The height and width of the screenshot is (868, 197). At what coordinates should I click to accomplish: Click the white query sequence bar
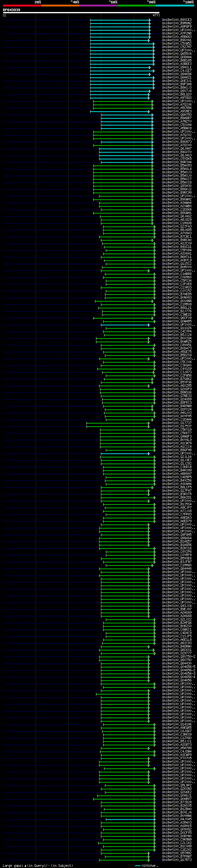(x=81, y=12)
